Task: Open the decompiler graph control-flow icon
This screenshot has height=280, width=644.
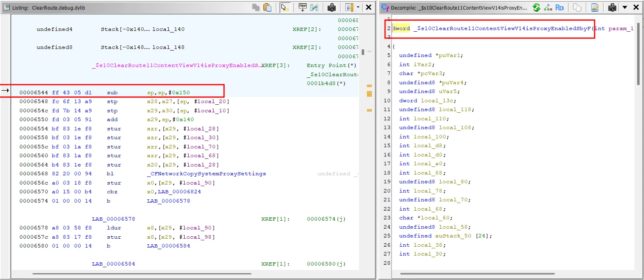Action: tap(548, 7)
